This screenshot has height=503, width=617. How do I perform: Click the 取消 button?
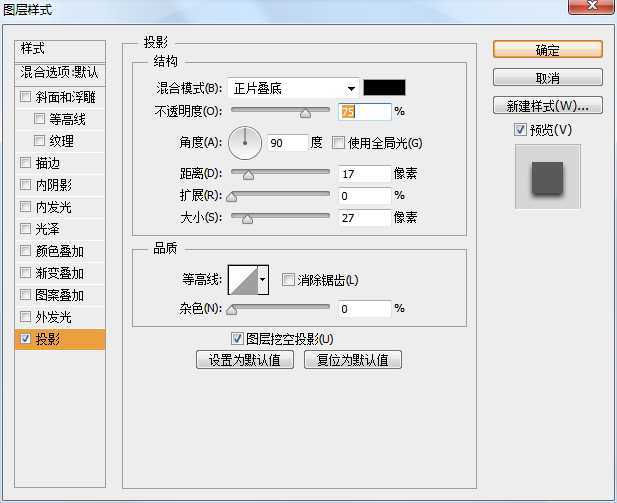point(547,78)
